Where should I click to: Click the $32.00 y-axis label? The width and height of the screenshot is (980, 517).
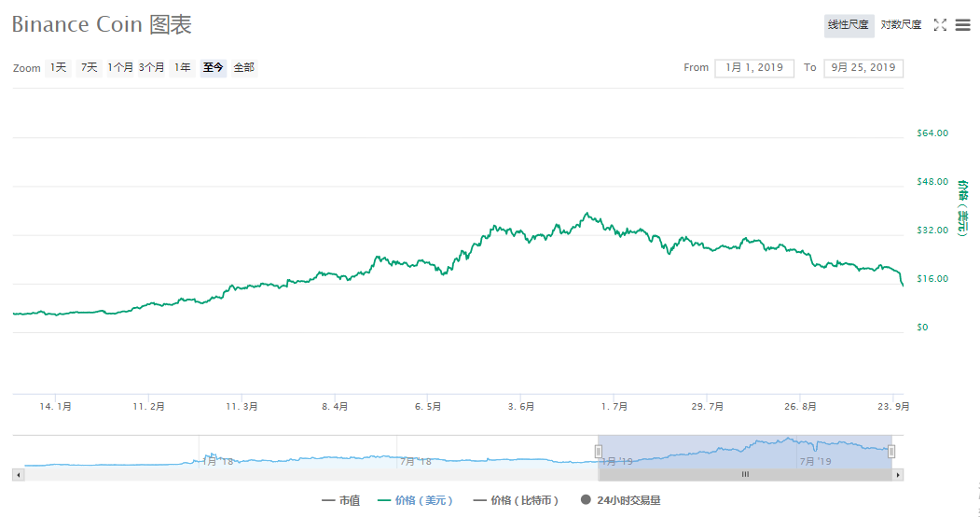point(932,231)
